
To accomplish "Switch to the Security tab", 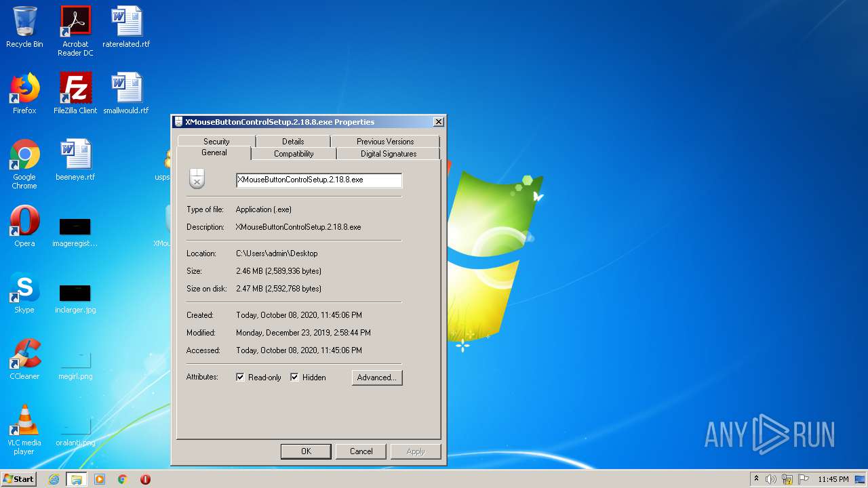I will point(216,141).
